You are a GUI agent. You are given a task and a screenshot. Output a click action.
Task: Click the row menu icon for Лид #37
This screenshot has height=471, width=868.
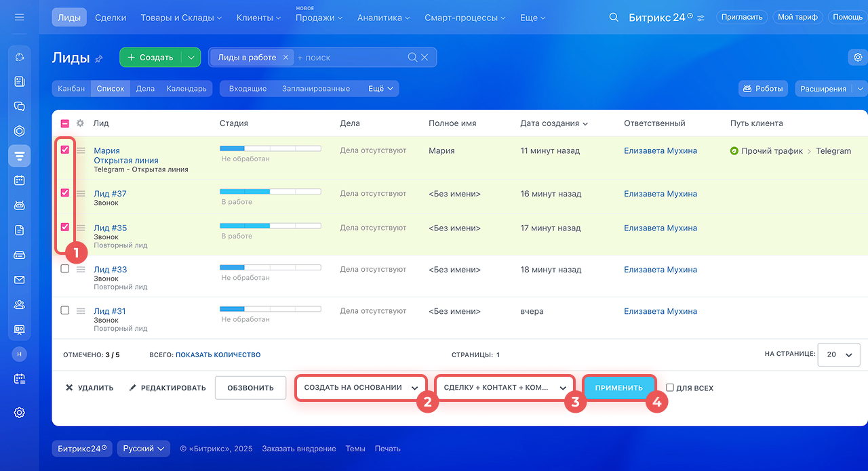(81, 193)
